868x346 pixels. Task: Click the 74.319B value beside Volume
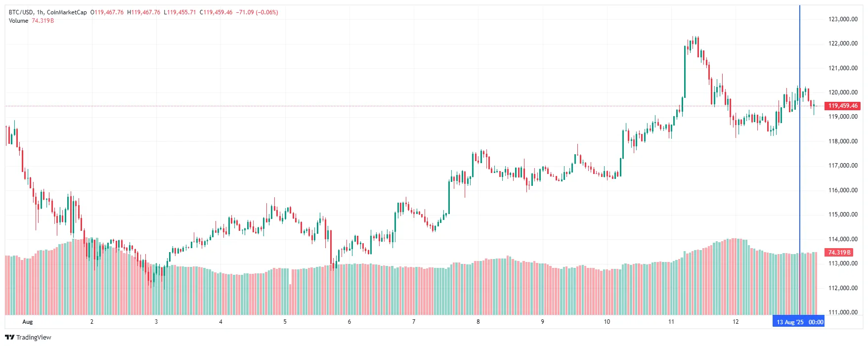point(43,21)
